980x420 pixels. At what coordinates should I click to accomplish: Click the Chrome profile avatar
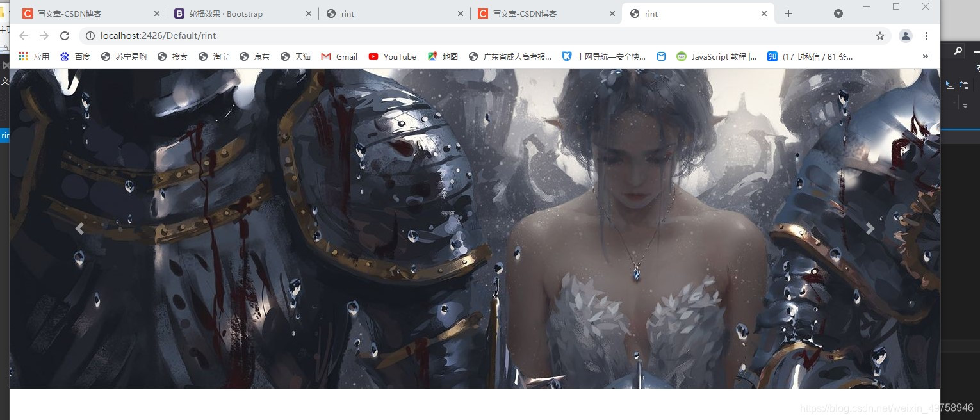coord(905,36)
